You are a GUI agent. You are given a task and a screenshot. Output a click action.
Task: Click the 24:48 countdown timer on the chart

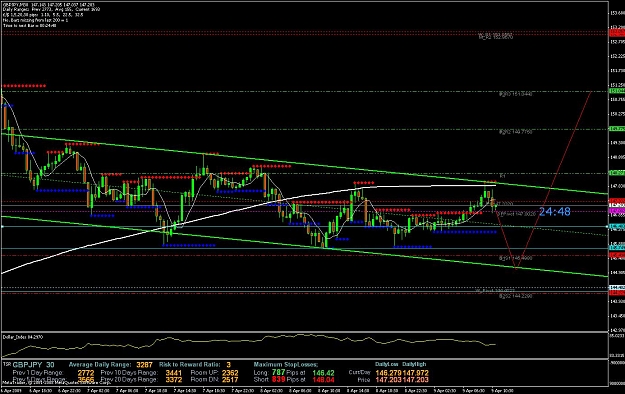click(x=554, y=212)
